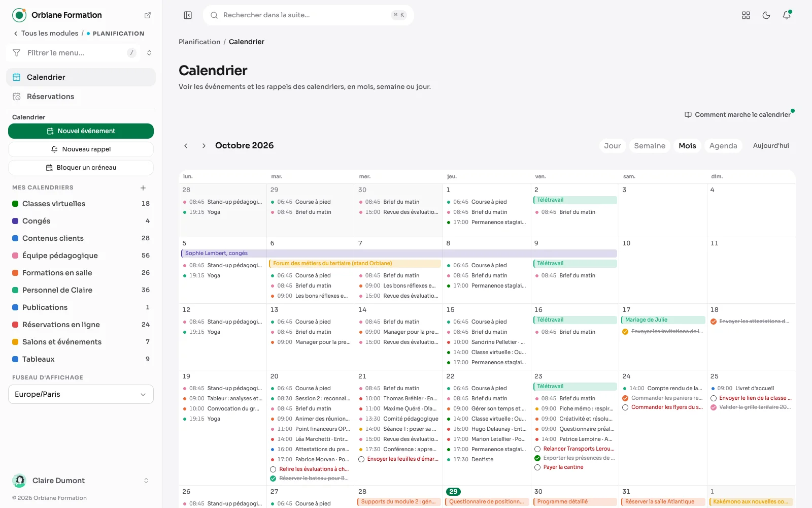The image size is (812, 508).
Task: Switch to dark mode with the moon icon
Action: [x=766, y=15]
